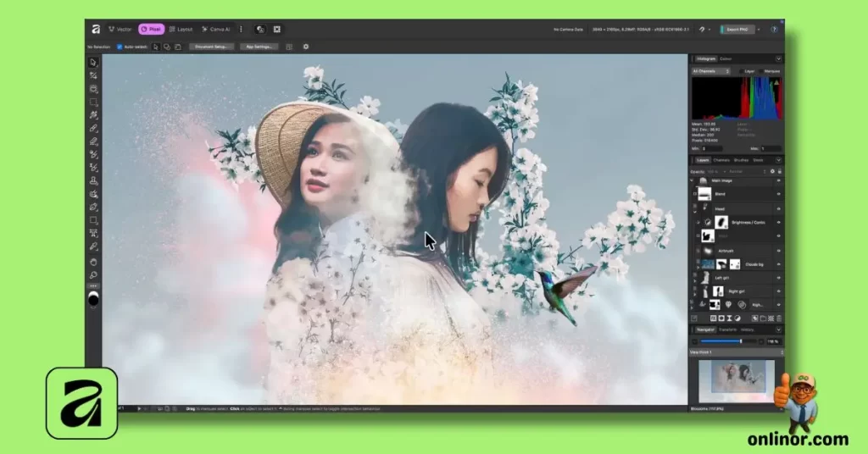
Task: Switch to the Channels tab
Action: pos(721,160)
